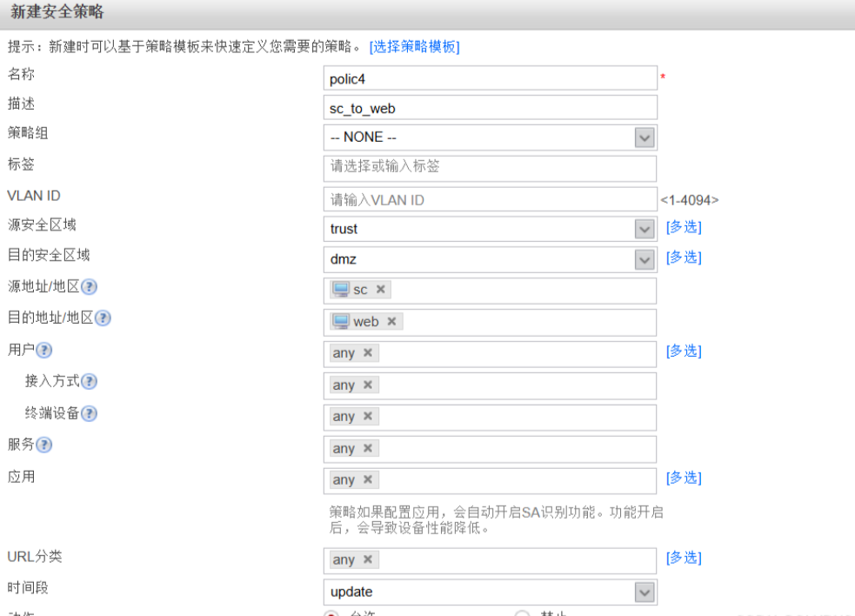Click 多选 next to 应用
855x616 pixels.
tap(684, 479)
